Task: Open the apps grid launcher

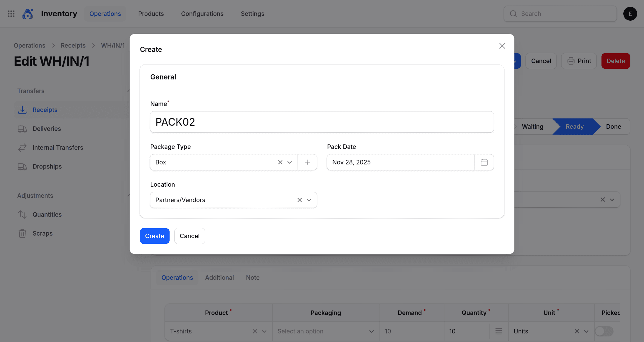Action: coord(11,14)
